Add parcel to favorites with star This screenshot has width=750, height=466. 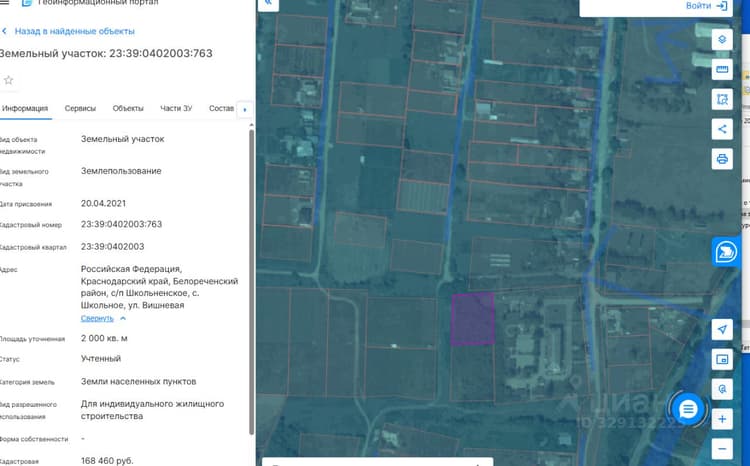[9, 80]
